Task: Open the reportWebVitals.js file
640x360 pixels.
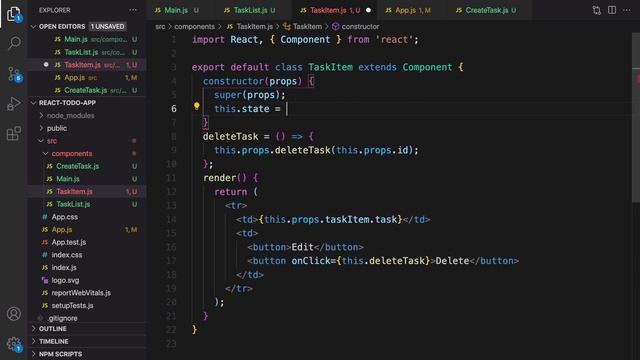Action: (x=87, y=293)
